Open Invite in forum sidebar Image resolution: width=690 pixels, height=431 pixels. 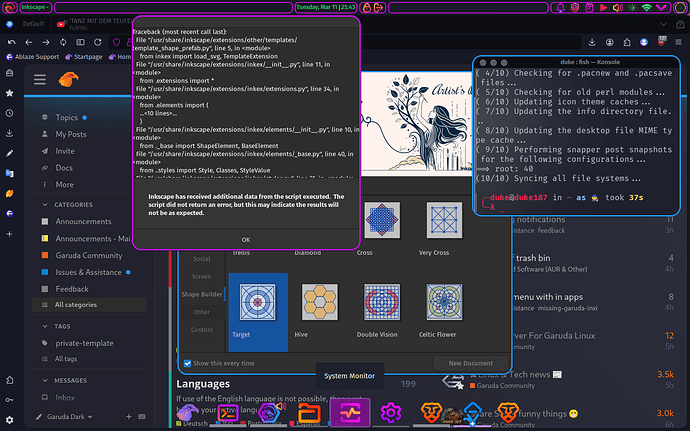65,151
